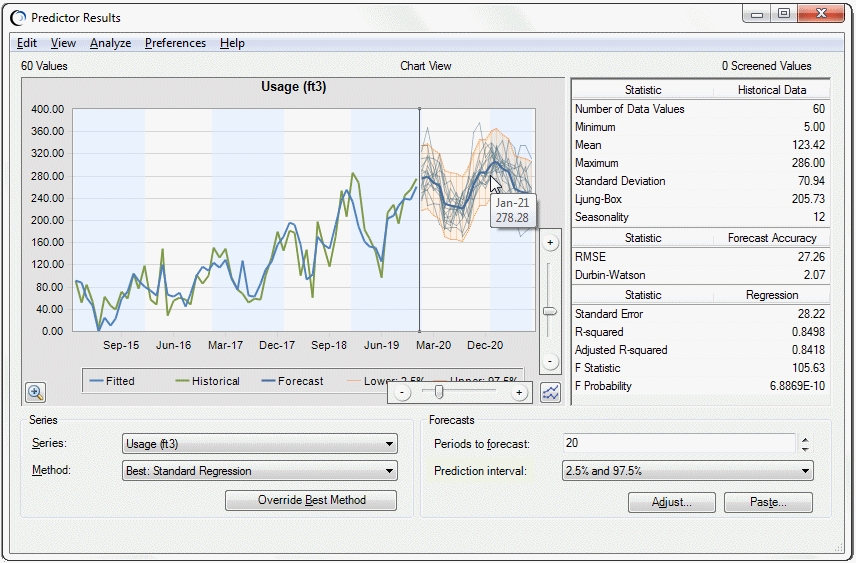Click the 0 Screened Values label

point(766,66)
